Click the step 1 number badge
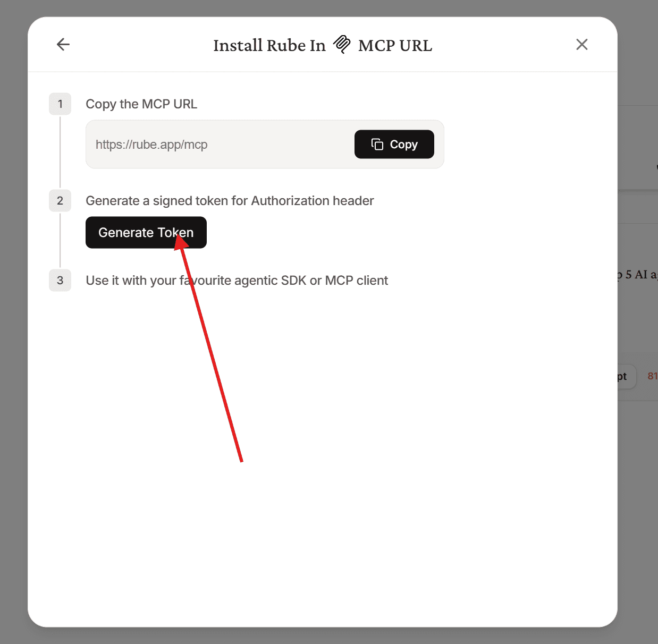Viewport: 658px width, 644px height. 60,104
